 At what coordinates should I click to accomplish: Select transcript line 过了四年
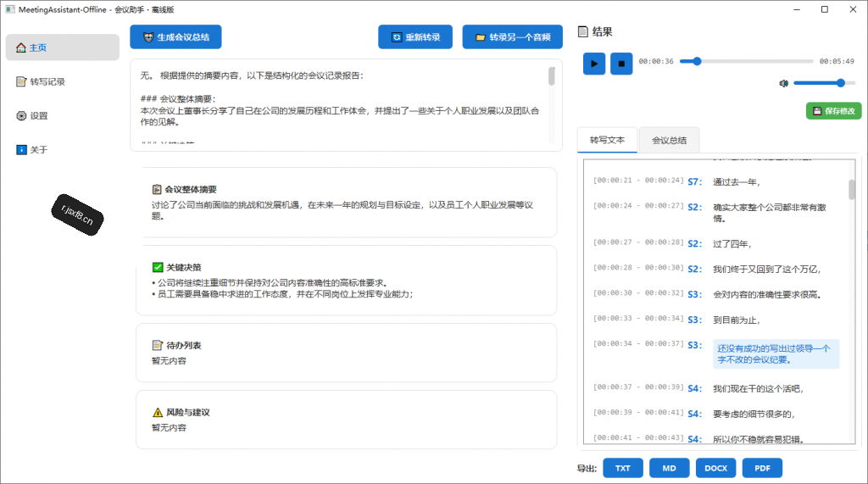click(732, 244)
